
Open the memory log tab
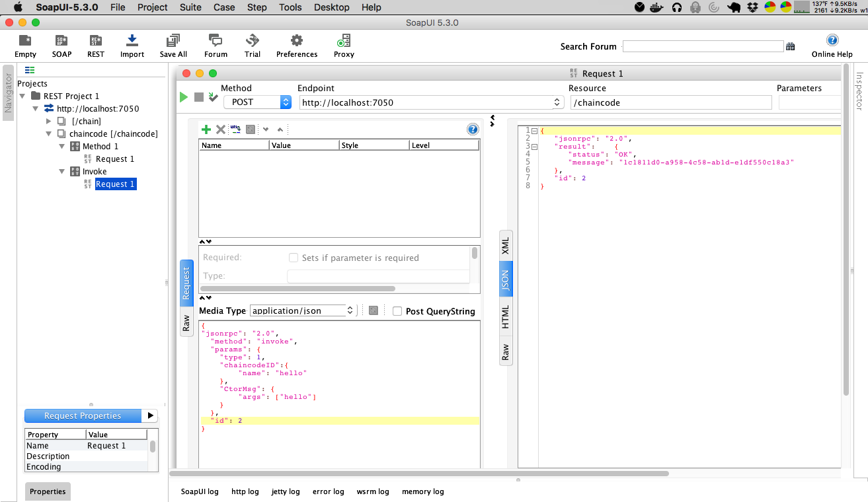[422, 491]
